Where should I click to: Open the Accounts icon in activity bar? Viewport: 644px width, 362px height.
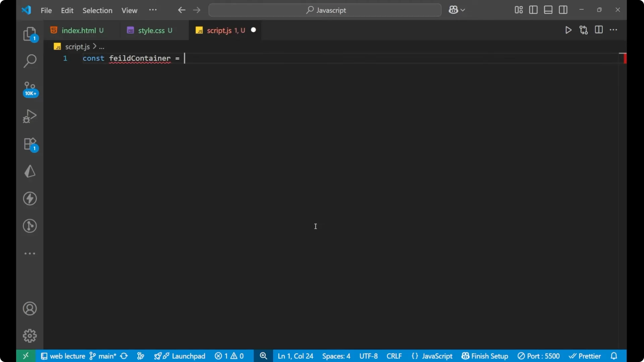[x=30, y=308]
